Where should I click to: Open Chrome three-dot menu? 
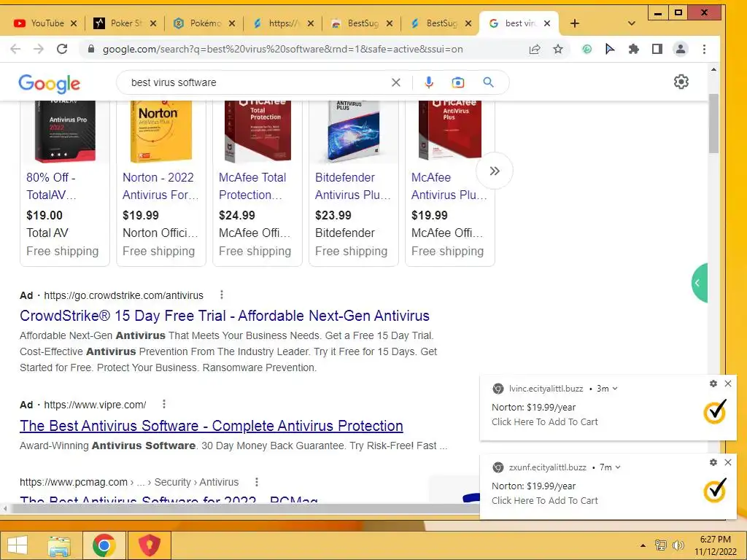coord(704,49)
